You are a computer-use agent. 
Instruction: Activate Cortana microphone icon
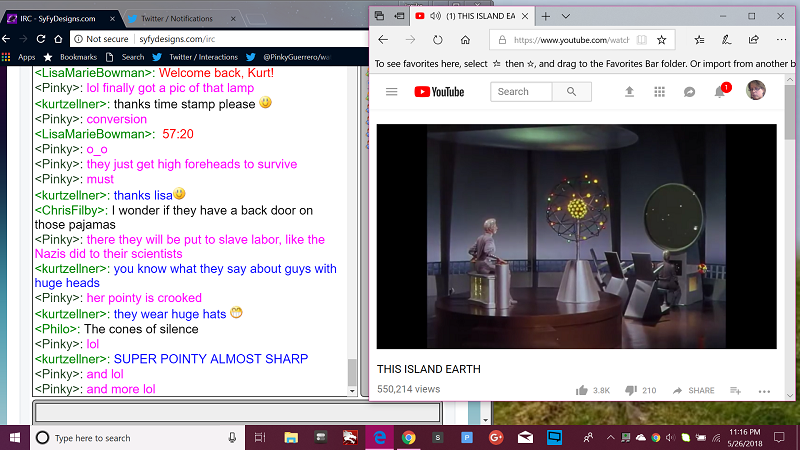[x=232, y=438]
